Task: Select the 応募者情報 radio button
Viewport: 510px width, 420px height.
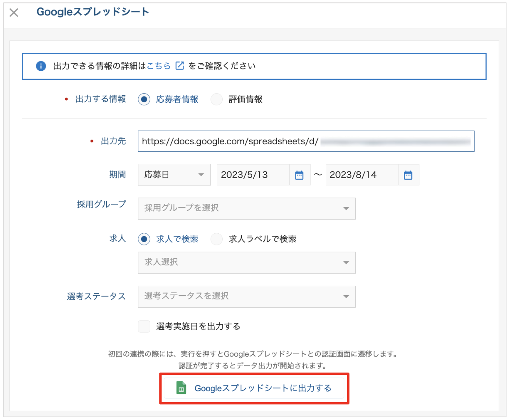Action: click(x=144, y=100)
